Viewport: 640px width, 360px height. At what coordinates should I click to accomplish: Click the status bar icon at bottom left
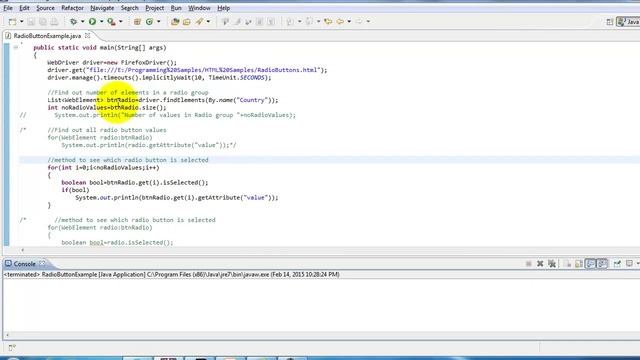tap(12, 347)
